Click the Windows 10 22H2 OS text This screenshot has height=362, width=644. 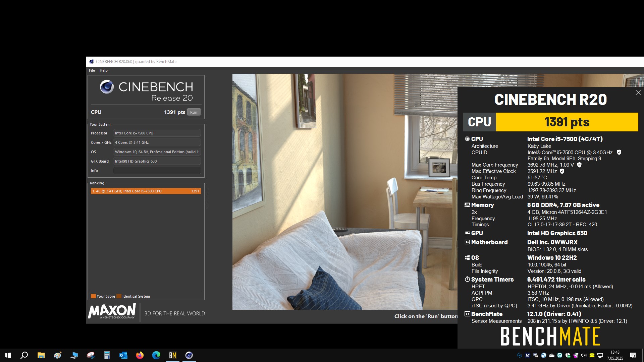click(552, 257)
